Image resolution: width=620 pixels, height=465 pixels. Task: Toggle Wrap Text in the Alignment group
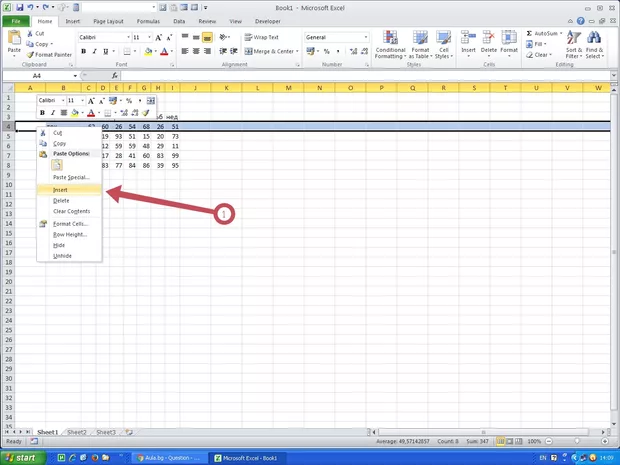261,37
